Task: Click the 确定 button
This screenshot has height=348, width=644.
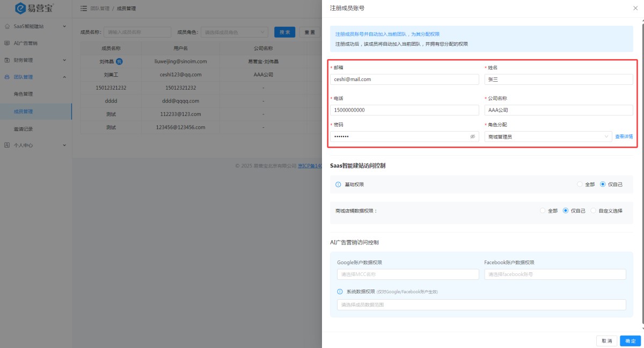Action: tap(630, 341)
